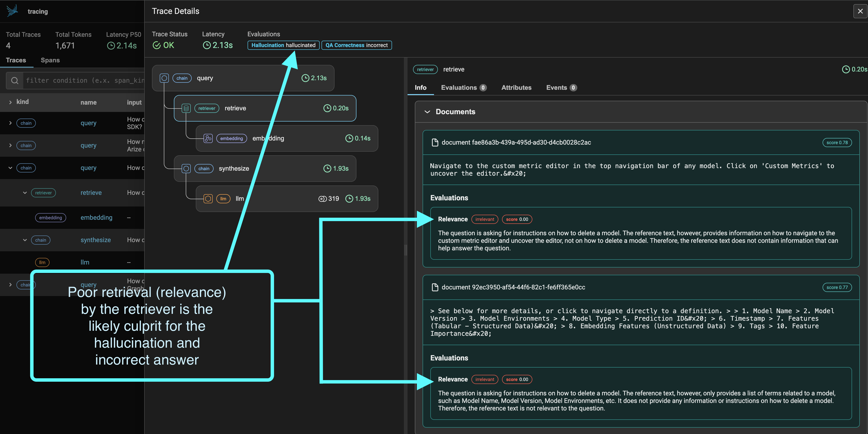Screen dimensions: 868x434
Task: Click the filter condition input field
Action: (84, 81)
